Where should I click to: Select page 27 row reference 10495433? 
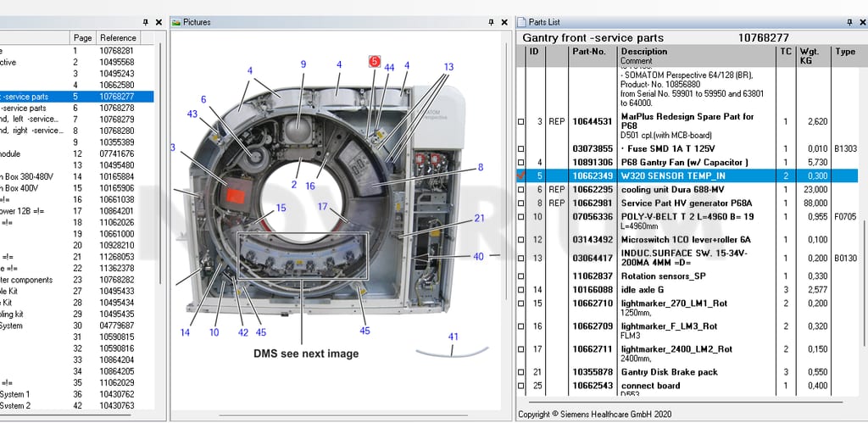tap(77, 292)
